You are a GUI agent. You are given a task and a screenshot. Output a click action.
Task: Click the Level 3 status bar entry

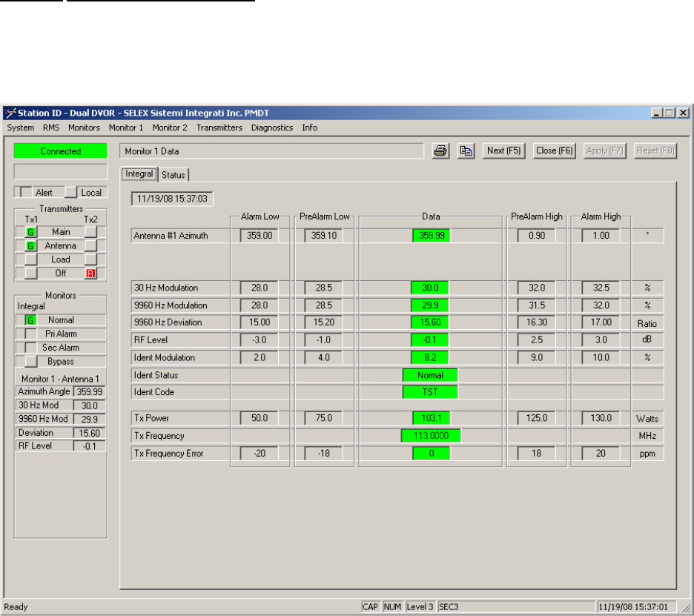coord(420,606)
